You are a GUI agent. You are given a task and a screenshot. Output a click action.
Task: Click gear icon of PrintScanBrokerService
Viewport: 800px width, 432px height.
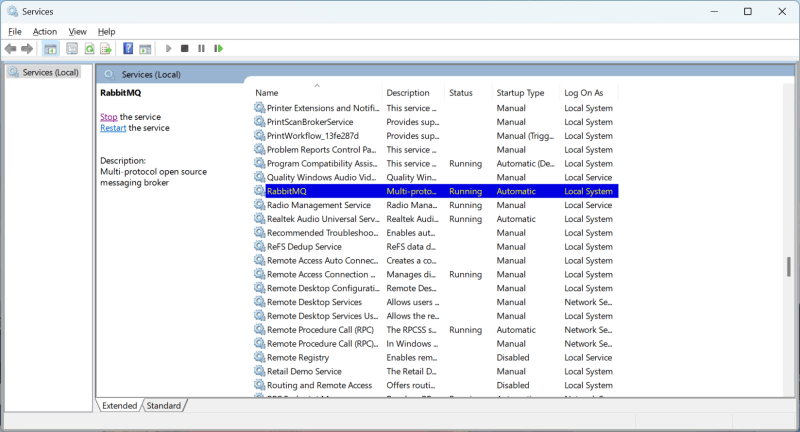coord(260,121)
